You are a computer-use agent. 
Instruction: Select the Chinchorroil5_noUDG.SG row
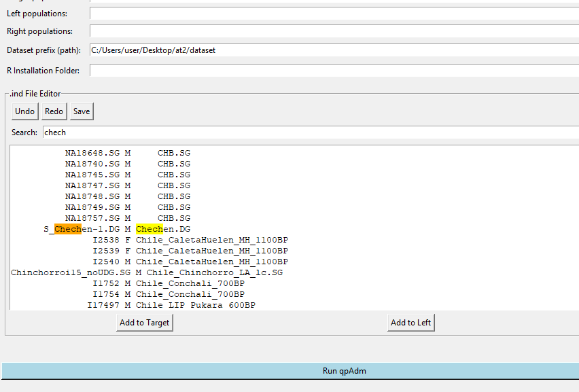(147, 273)
